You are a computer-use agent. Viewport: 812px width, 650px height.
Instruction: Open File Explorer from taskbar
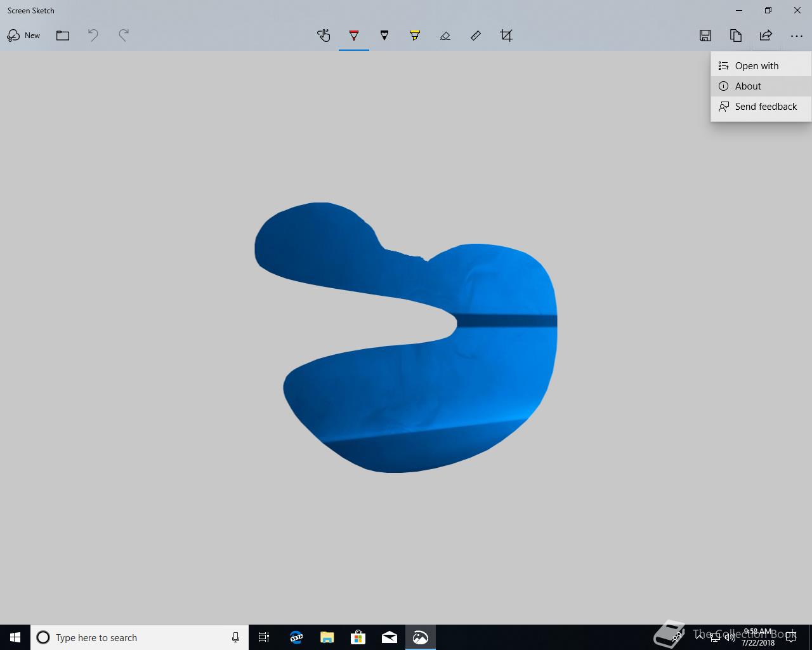(x=327, y=637)
